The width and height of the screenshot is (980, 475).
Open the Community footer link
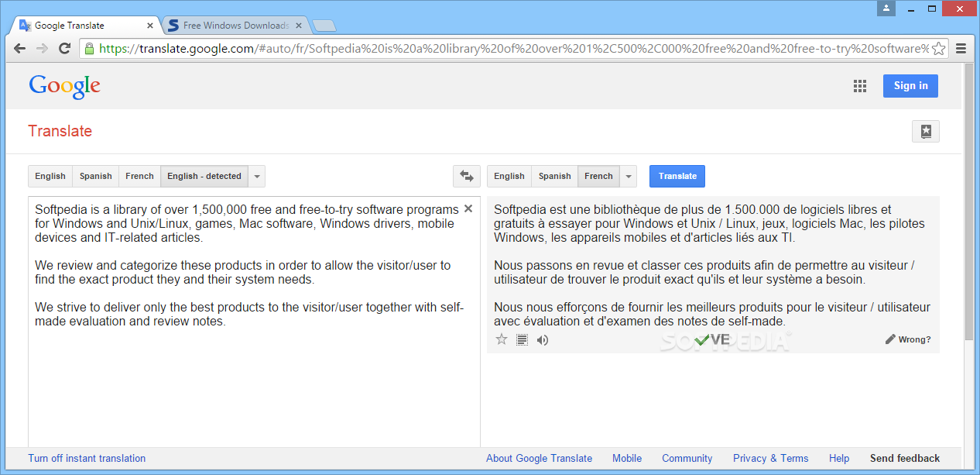(687, 458)
